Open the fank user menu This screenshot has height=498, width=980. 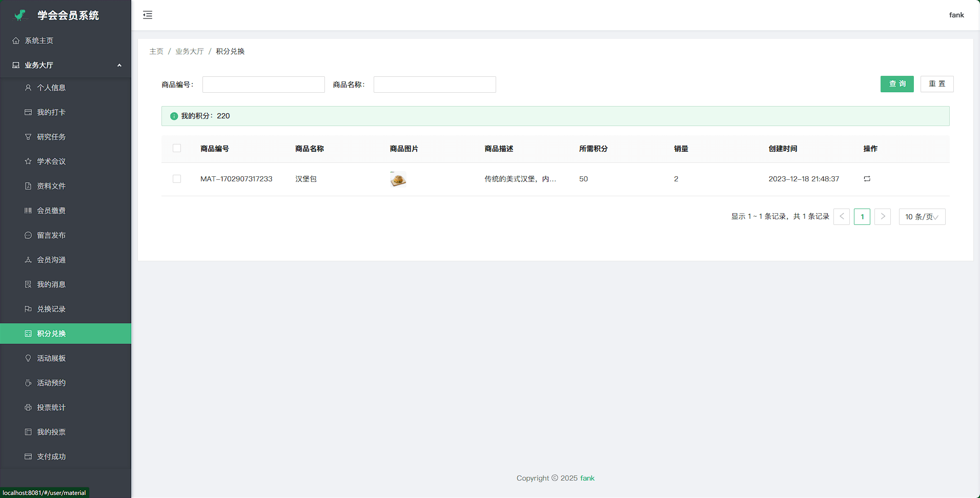pyautogui.click(x=956, y=15)
